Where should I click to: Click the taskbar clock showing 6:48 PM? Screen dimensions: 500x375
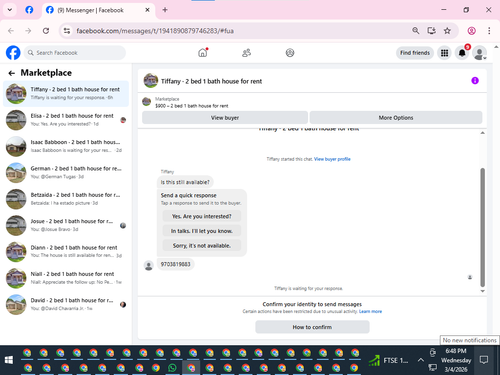[456, 360]
